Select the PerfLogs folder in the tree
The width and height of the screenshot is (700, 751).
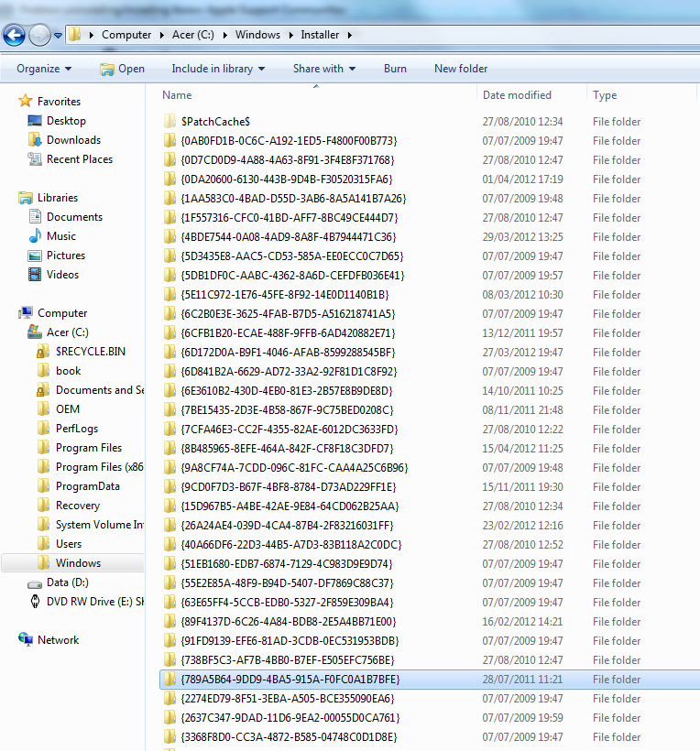(77, 429)
